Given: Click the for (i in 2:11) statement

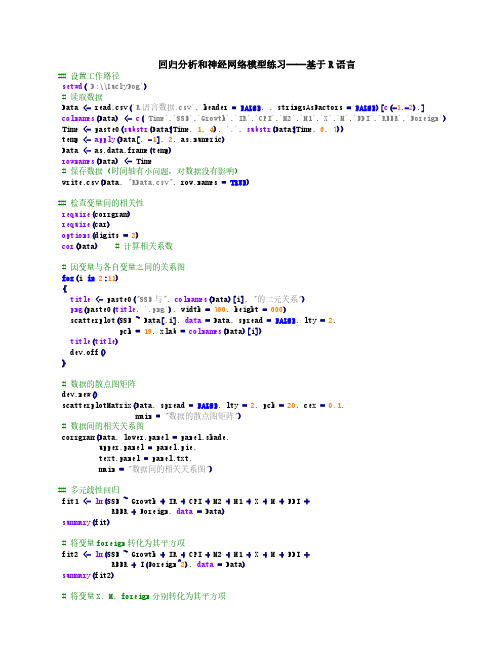Looking at the screenshot, I should pyautogui.click(x=90, y=278).
